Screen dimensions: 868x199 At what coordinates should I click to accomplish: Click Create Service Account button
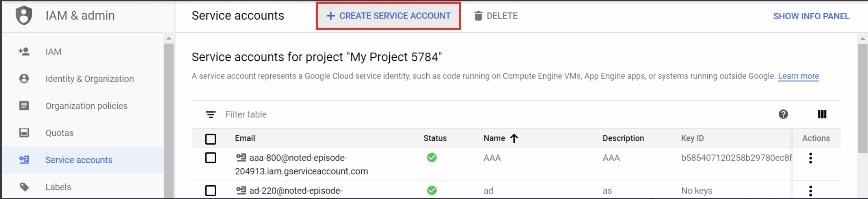coord(388,16)
